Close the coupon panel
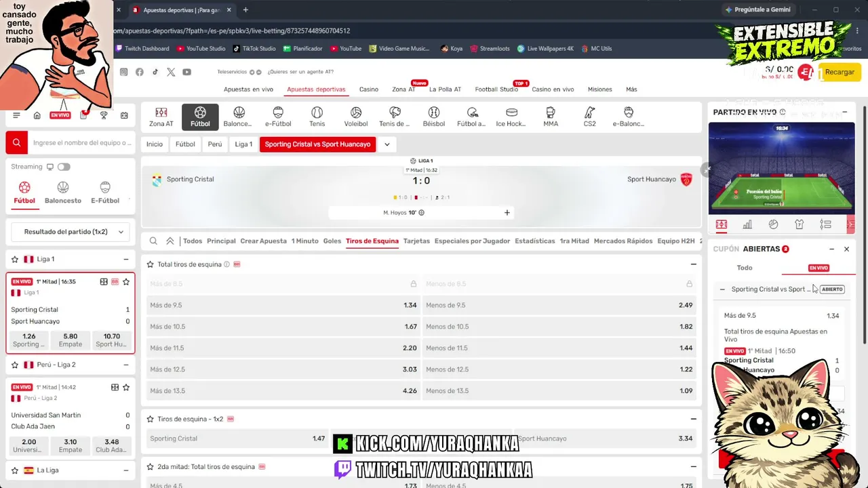Image resolution: width=868 pixels, height=488 pixels. click(x=846, y=249)
